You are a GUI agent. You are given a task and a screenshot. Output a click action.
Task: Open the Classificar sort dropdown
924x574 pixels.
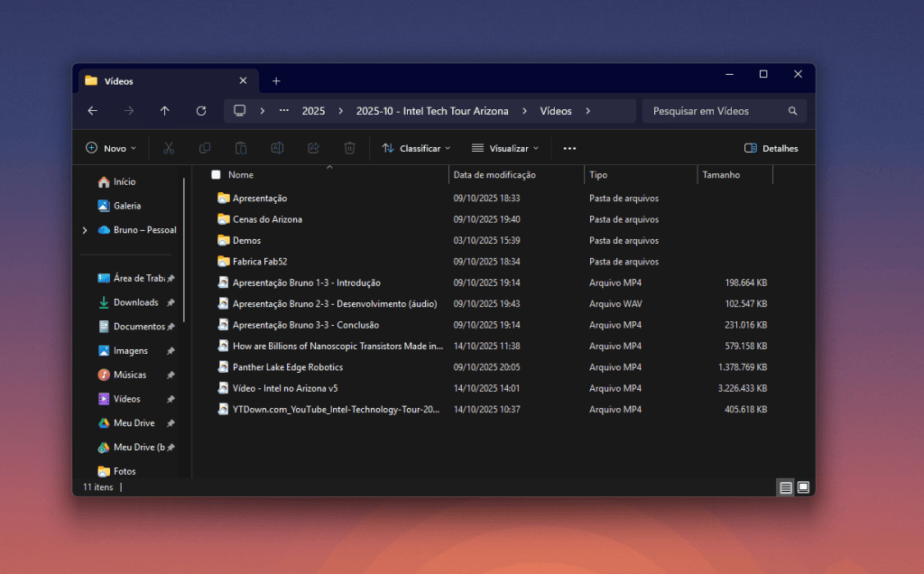(x=416, y=149)
